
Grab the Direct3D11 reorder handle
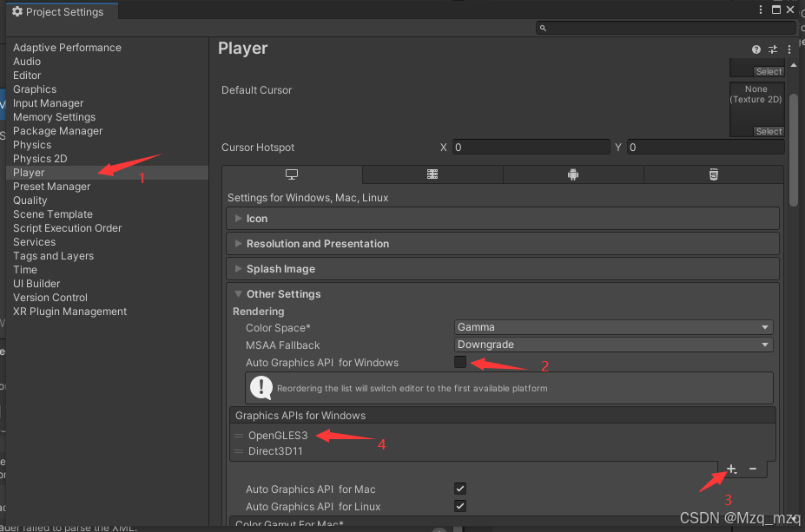click(239, 451)
